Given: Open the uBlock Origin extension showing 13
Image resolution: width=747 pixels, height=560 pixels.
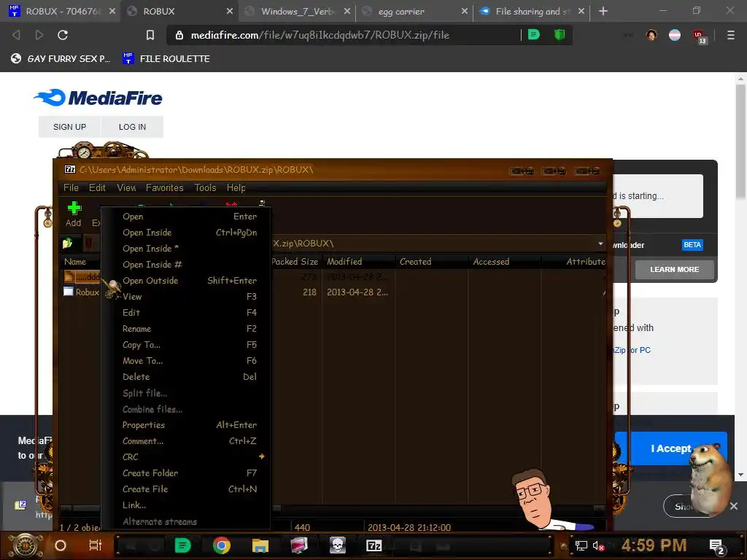Looking at the screenshot, I should [x=700, y=36].
